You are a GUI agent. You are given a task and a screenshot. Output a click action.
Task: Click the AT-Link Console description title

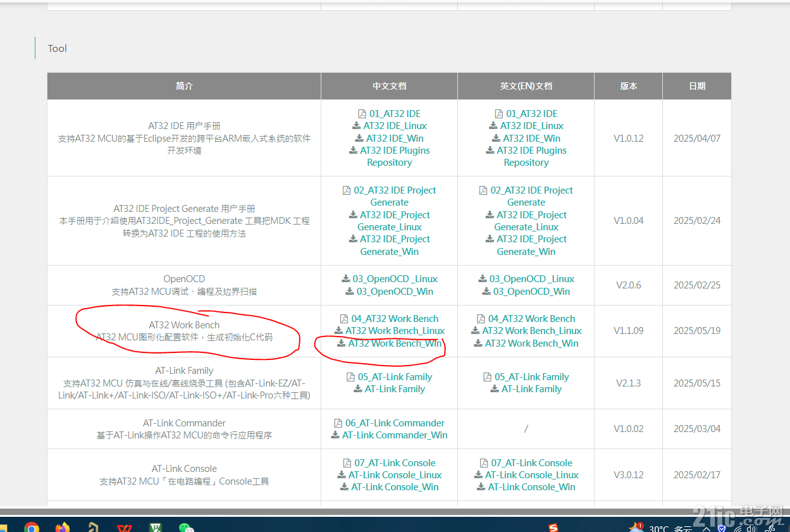184,469
